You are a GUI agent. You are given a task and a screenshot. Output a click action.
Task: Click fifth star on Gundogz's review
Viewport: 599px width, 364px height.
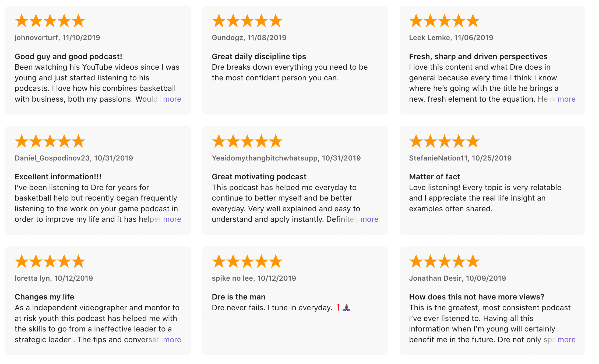point(276,21)
